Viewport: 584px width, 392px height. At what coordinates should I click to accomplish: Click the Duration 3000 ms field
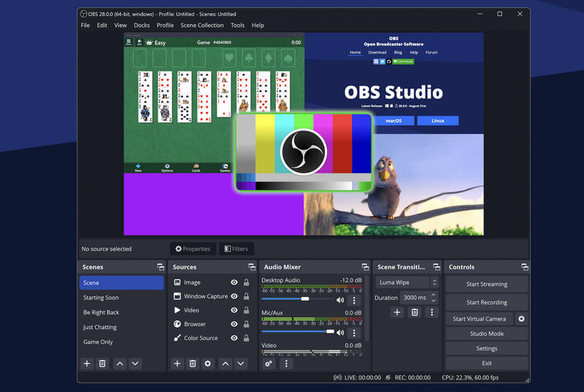tap(415, 297)
